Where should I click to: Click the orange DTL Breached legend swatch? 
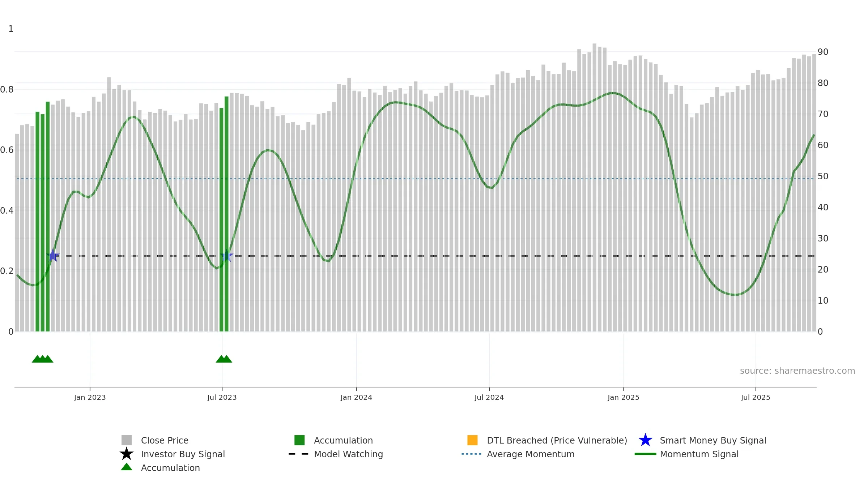point(472,440)
